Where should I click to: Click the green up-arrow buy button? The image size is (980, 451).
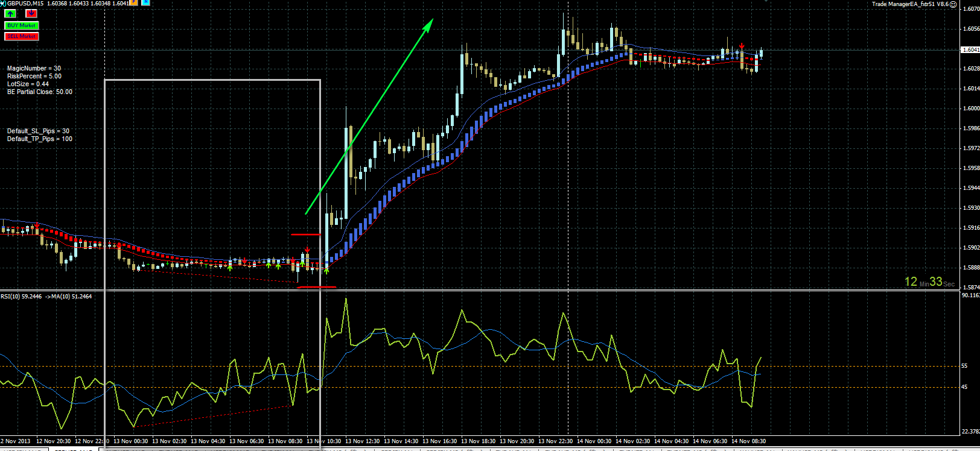(11, 13)
